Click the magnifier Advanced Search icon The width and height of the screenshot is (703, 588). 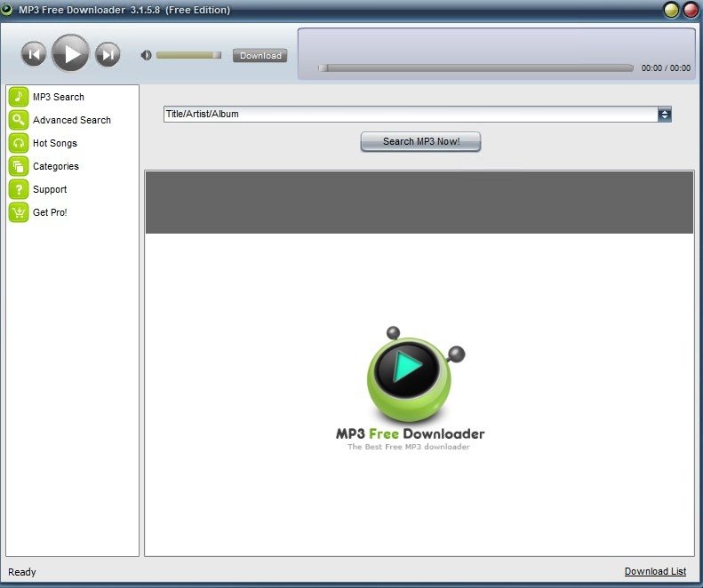[19, 120]
